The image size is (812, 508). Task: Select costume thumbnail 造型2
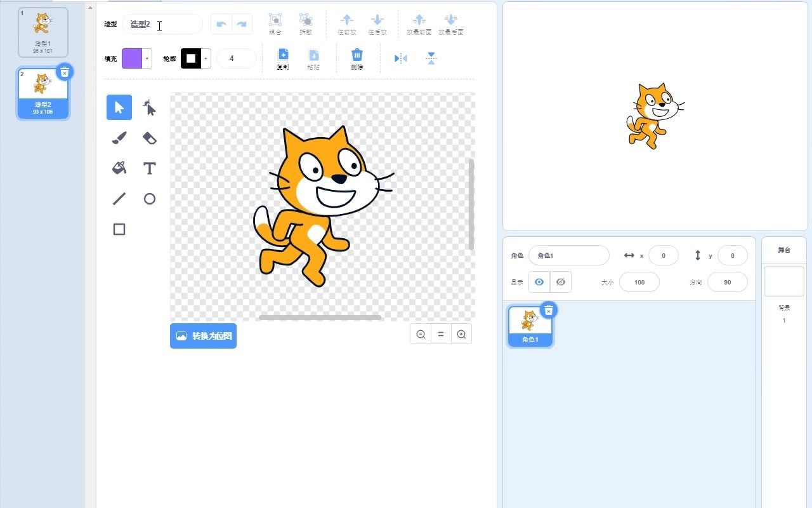coord(43,93)
